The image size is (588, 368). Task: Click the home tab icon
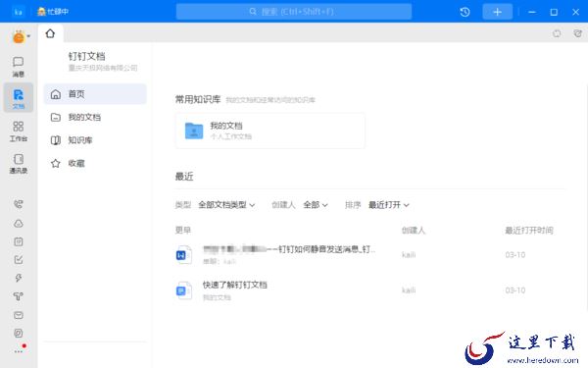[x=50, y=33]
